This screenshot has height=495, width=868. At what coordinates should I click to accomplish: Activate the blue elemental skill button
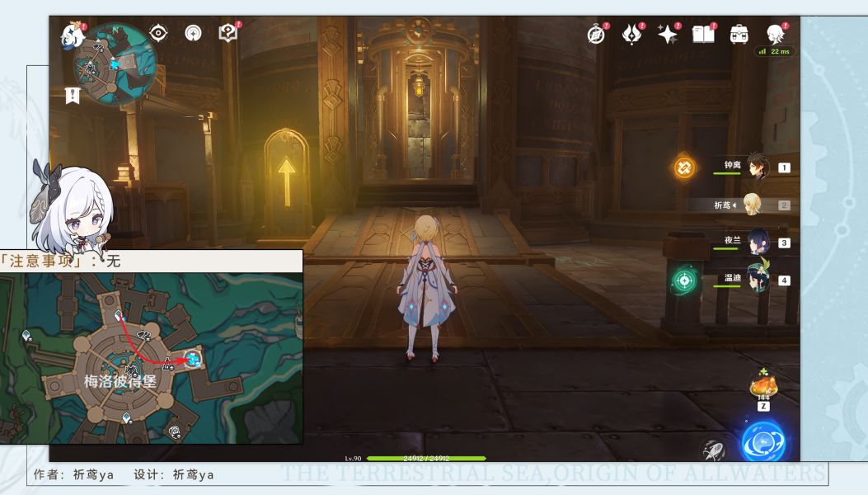763,441
